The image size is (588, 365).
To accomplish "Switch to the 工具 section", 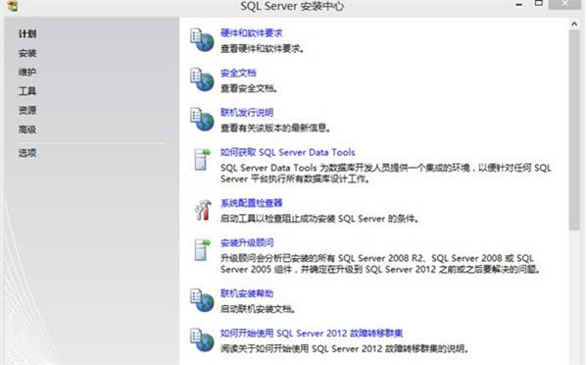I will tap(27, 91).
